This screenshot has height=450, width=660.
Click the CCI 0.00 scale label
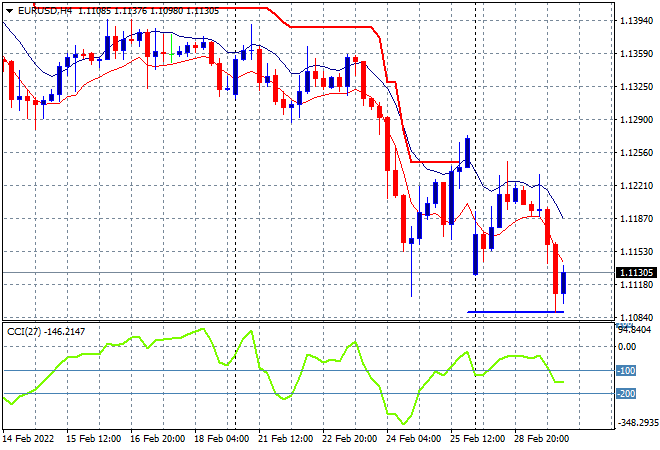627,347
